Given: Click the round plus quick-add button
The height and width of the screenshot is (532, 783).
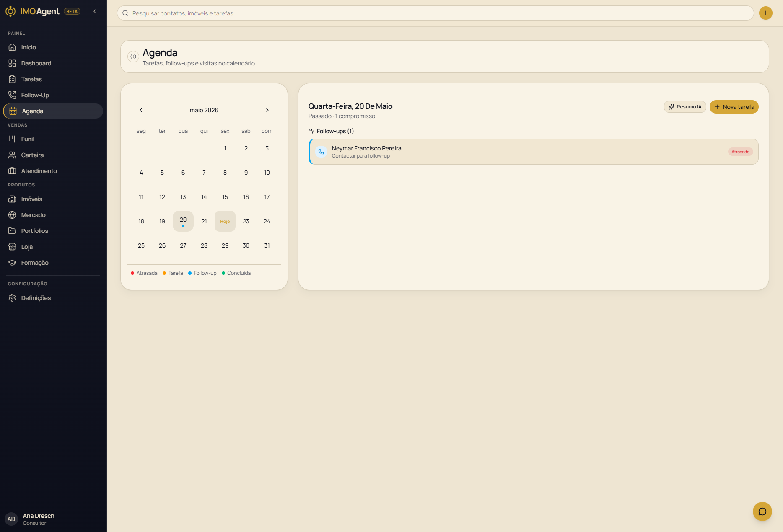Looking at the screenshot, I should [x=765, y=13].
